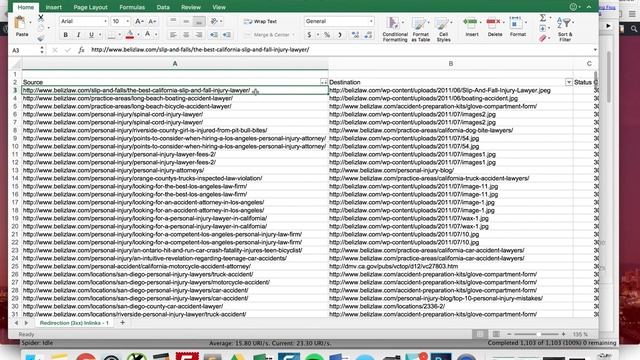Apply percent style format
640x360 pixels.
coord(327,35)
